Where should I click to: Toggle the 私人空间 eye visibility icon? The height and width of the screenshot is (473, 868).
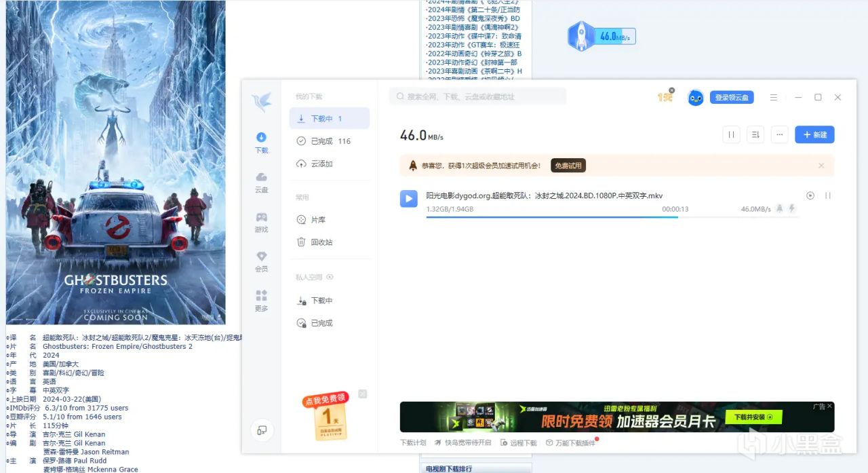pyautogui.click(x=330, y=277)
